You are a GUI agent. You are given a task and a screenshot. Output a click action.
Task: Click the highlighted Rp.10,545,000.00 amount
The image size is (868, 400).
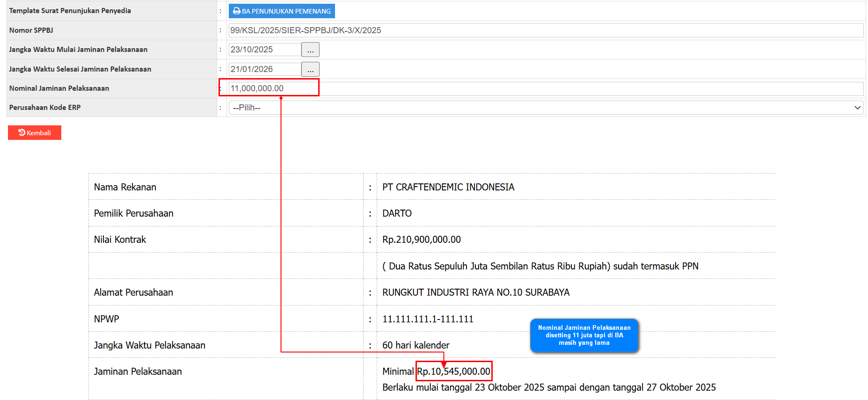(453, 371)
